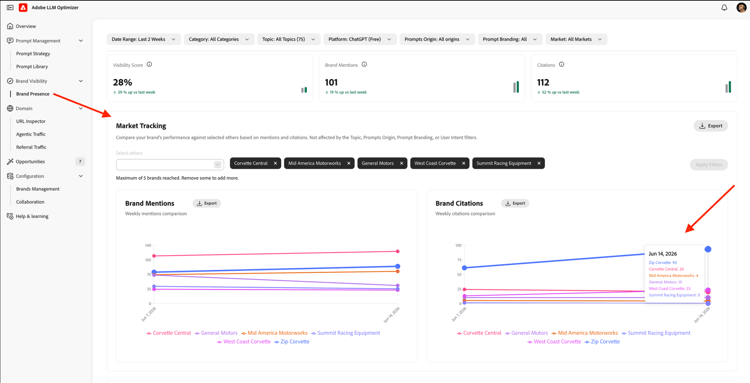Image resolution: width=750 pixels, height=383 pixels.
Task: Open Prompt Strategy page
Action: (33, 54)
